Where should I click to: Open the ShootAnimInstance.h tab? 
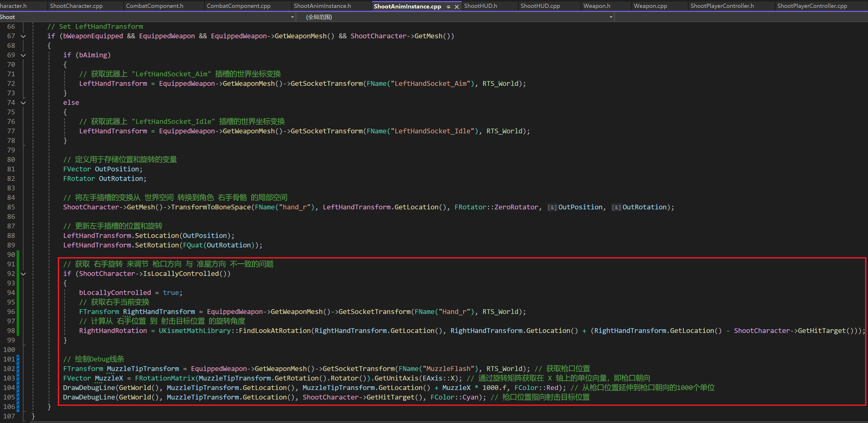pos(322,6)
